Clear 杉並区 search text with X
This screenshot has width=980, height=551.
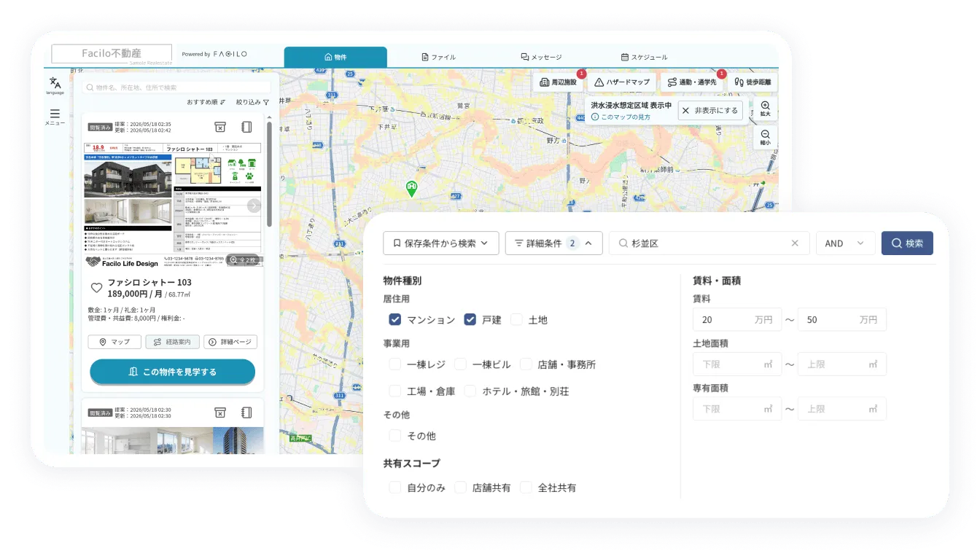coord(796,243)
